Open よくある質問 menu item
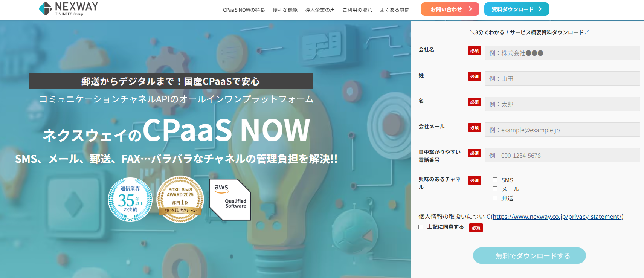The width and height of the screenshot is (644, 278). (x=395, y=10)
